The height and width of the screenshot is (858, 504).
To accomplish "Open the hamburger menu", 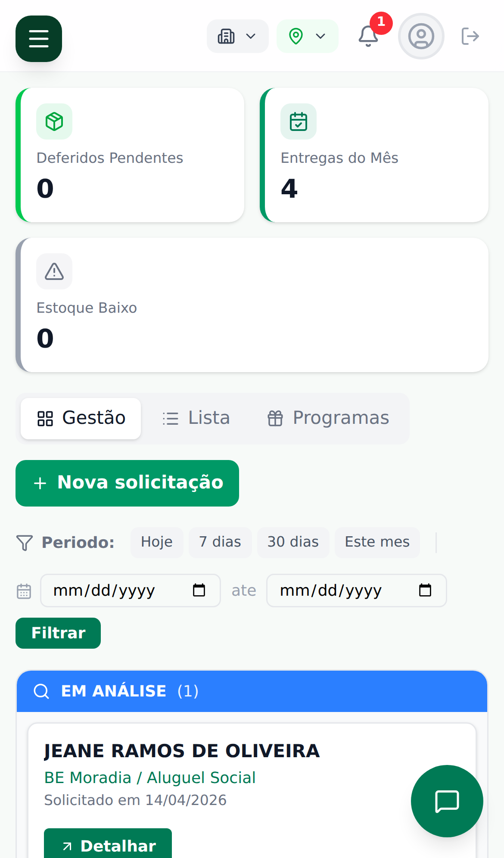I will tap(39, 39).
